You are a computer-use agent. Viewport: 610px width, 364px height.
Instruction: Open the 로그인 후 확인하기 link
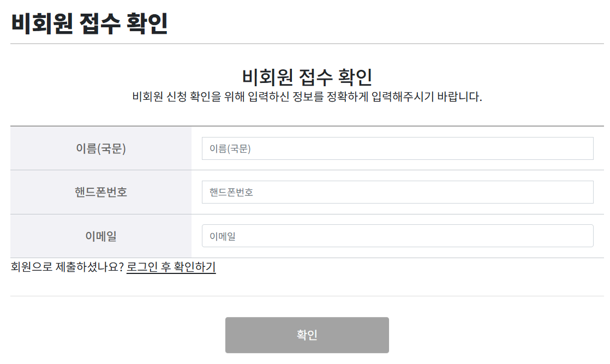coord(171,267)
